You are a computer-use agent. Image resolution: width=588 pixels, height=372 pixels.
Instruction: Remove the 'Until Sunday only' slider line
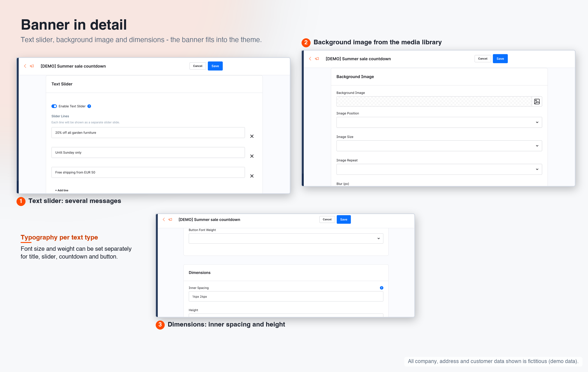252,156
